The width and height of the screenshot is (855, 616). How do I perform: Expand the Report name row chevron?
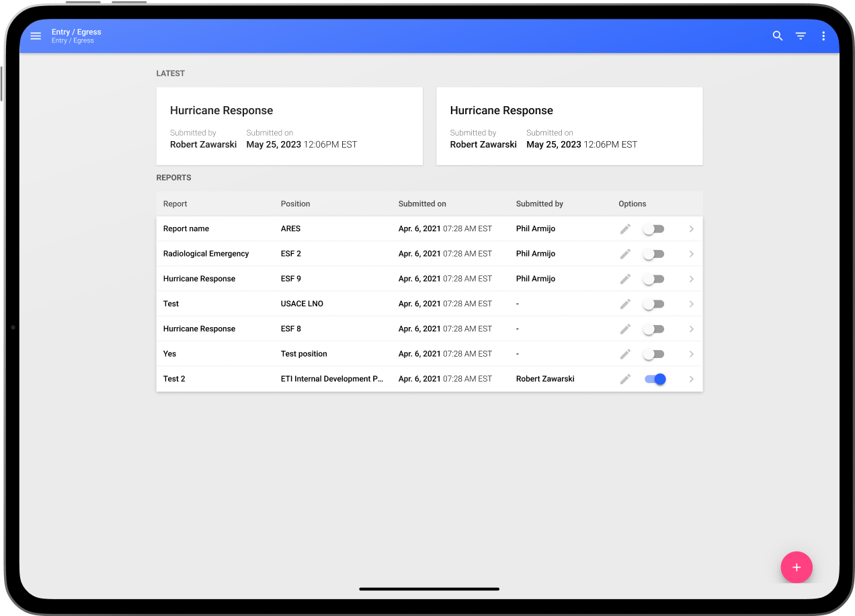tap(691, 229)
